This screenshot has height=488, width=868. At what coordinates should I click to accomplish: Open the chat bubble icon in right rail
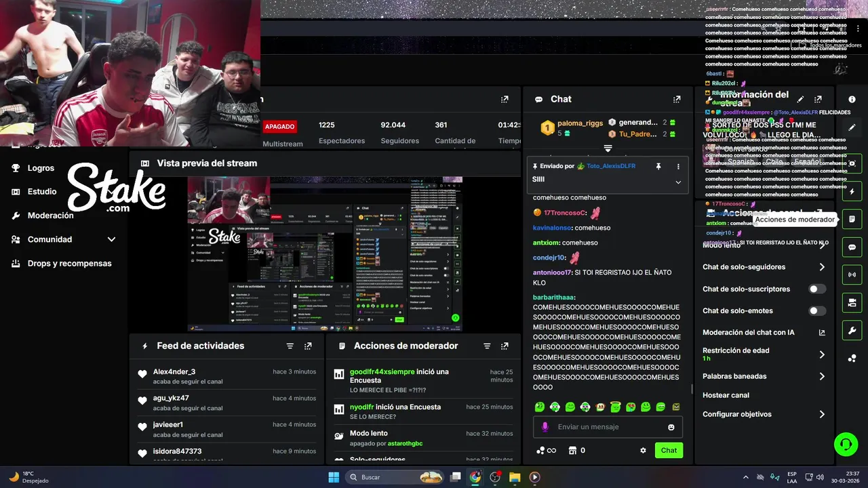click(x=852, y=247)
